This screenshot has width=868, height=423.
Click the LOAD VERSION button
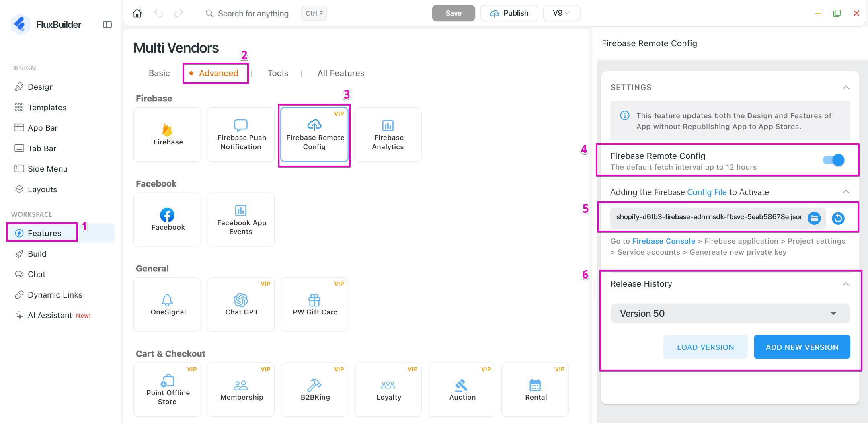click(705, 347)
